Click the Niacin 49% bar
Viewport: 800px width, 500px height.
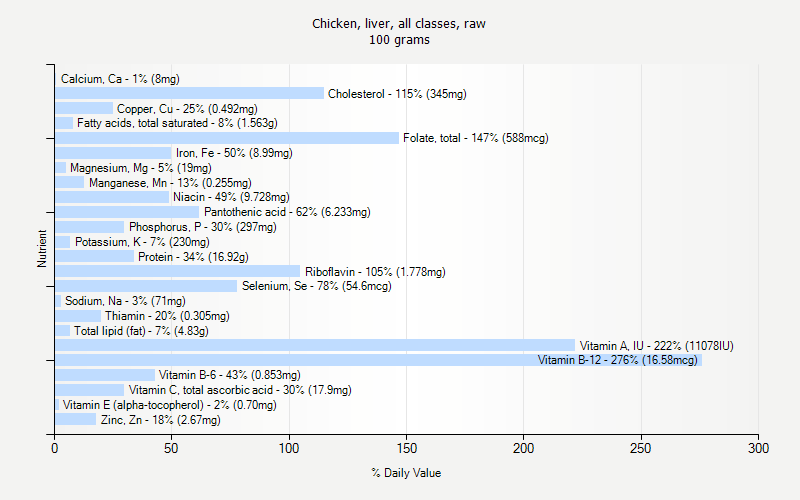(112, 197)
